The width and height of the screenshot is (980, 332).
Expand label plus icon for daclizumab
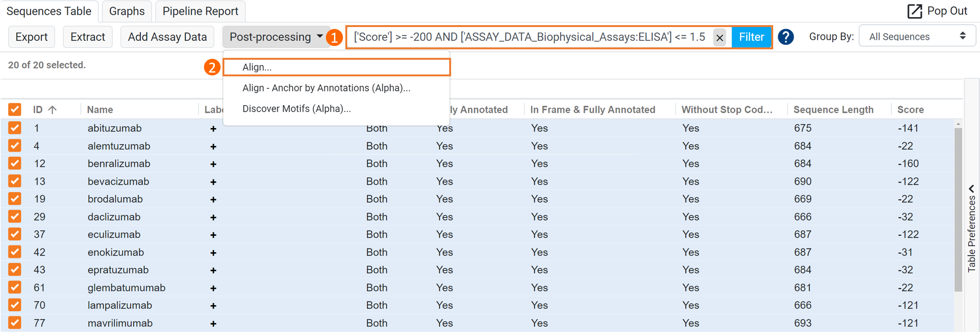[x=213, y=217]
